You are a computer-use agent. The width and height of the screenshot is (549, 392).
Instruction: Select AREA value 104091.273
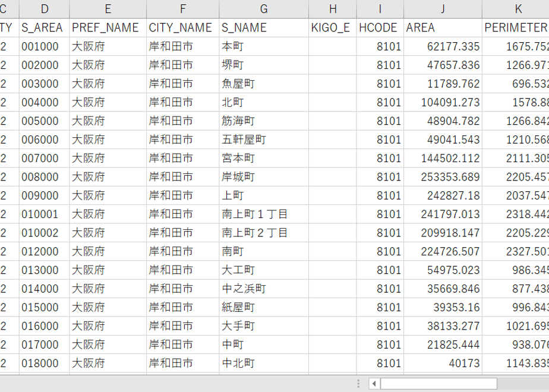(443, 102)
